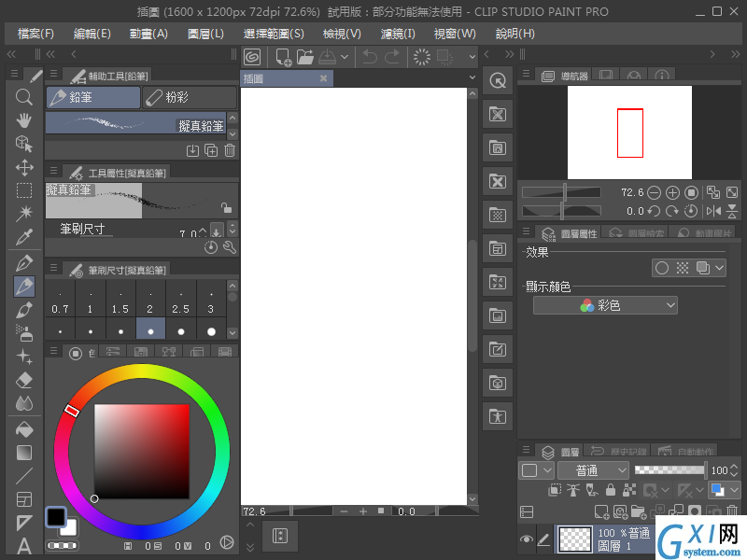Toggle the border effect circle
This screenshot has height=560, width=747.
pos(662,268)
